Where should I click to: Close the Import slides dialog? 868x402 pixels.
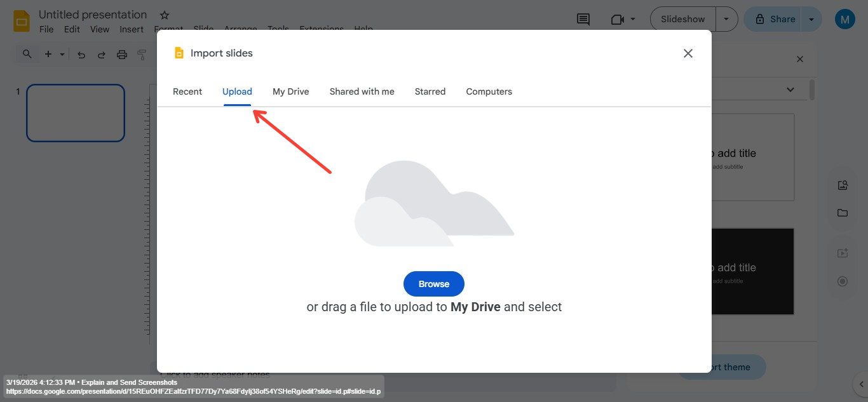[688, 53]
